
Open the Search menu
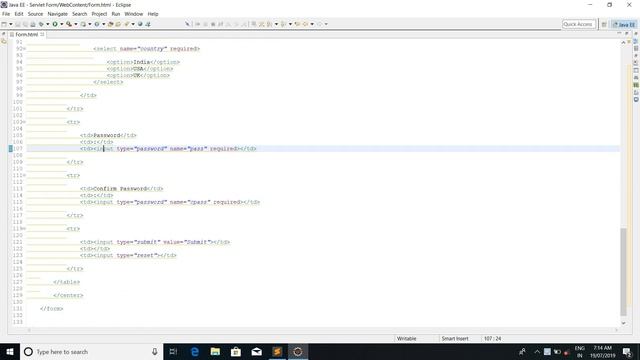click(80, 14)
